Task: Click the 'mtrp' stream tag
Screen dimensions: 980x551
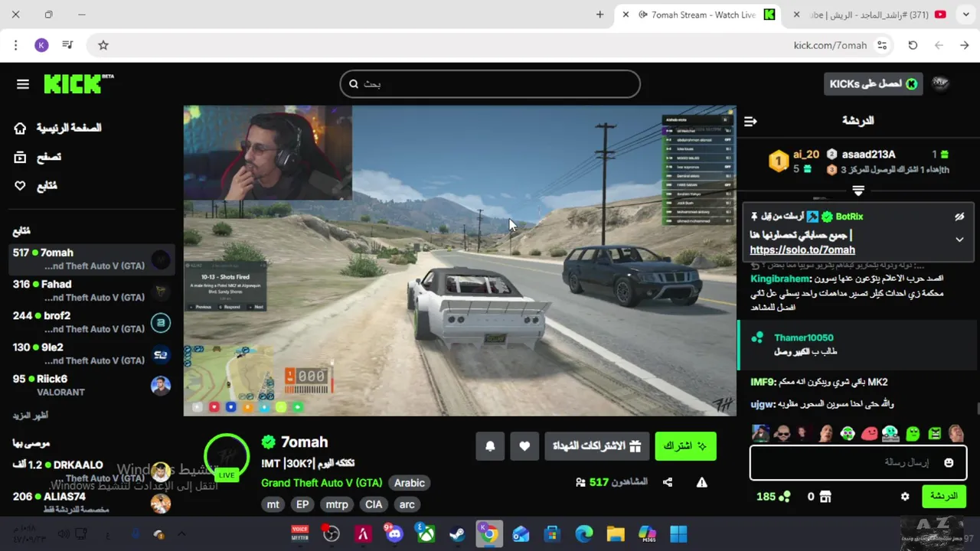Action: coord(337,504)
